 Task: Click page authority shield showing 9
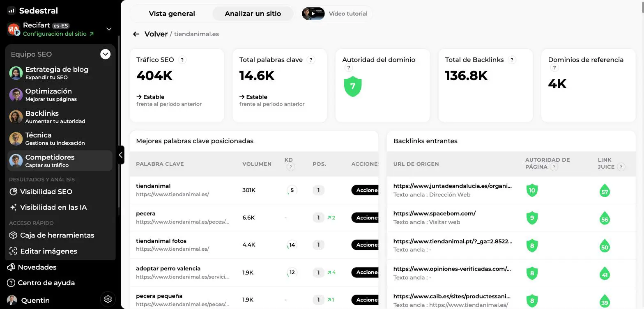coord(532,218)
